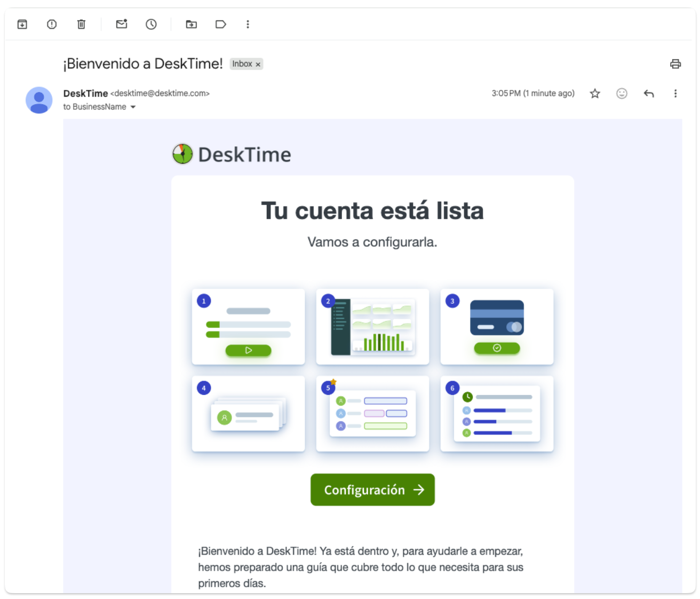
Task: Archive this email
Action: click(22, 24)
